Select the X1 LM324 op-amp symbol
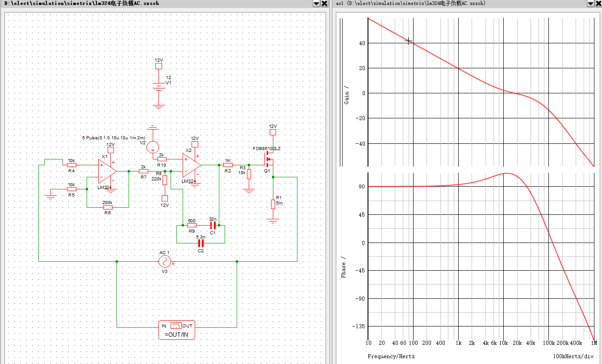 (106, 172)
